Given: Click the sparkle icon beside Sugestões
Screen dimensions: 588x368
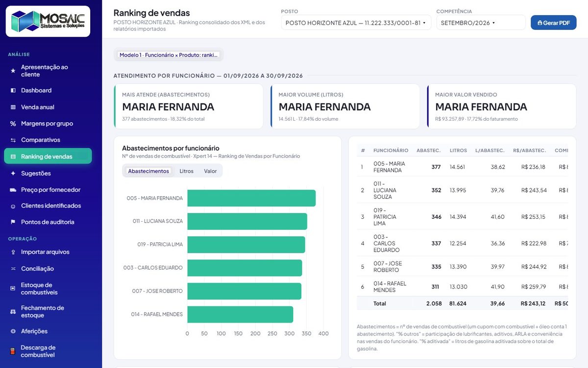Looking at the screenshot, I should tap(13, 173).
